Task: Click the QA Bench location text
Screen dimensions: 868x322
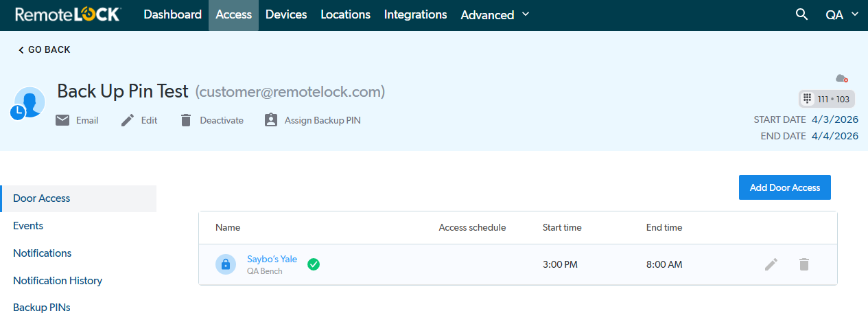Action: click(265, 271)
